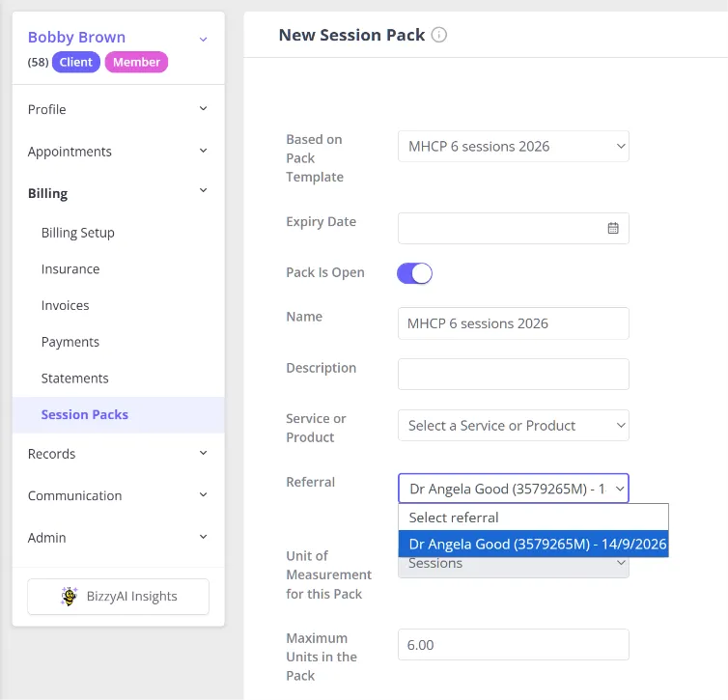This screenshot has width=728, height=700.
Task: Open the Expiry Date calendar icon
Action: click(x=613, y=228)
